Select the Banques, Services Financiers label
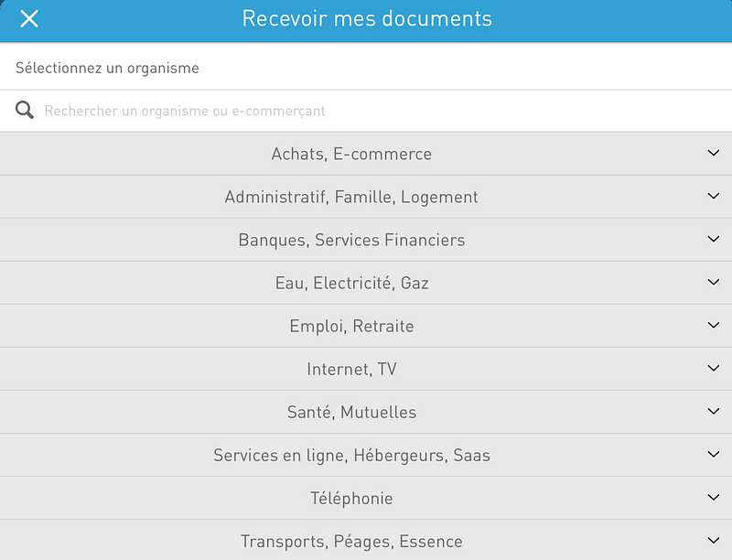 click(x=351, y=241)
